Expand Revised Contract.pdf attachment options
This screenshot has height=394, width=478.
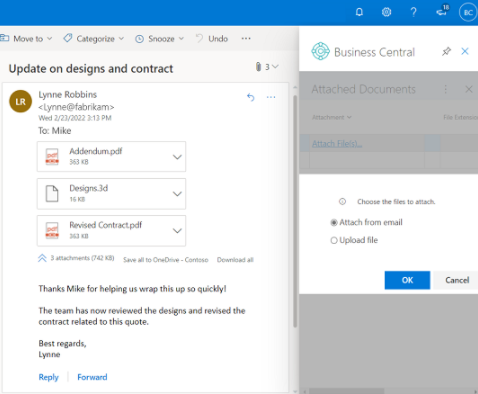177,231
